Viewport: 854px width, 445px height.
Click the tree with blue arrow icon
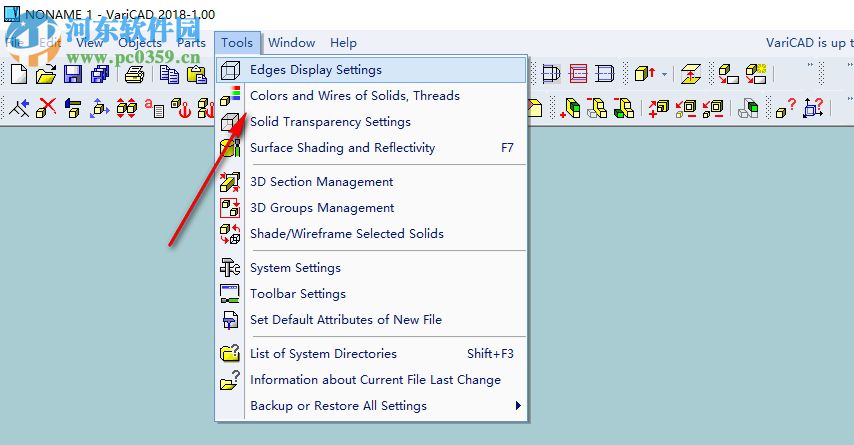tap(19, 108)
